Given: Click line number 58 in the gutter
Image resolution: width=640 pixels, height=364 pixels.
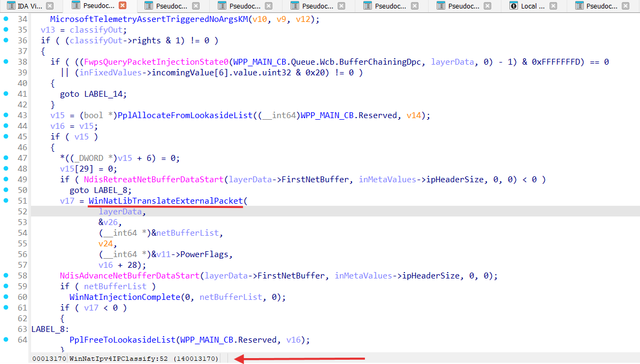Looking at the screenshot, I should (x=22, y=276).
